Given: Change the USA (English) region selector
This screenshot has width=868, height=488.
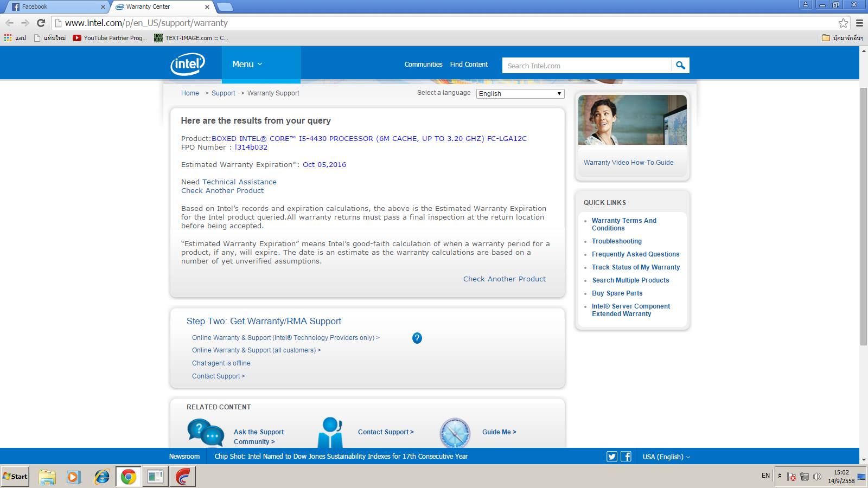Looking at the screenshot, I should click(666, 457).
